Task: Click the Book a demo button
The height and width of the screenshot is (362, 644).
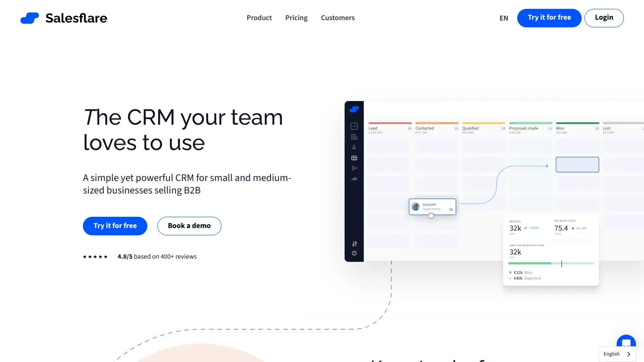Action: pos(189,226)
